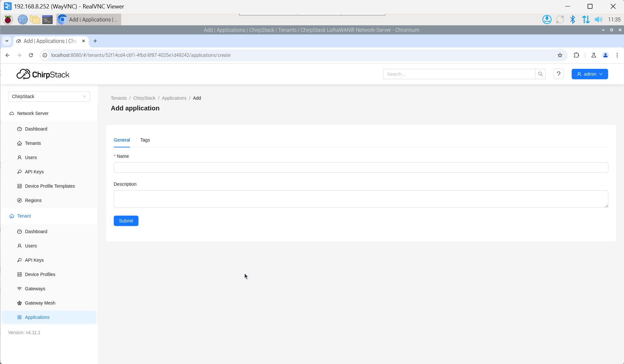Open Chromium extensions puzzle icon

coord(576,55)
